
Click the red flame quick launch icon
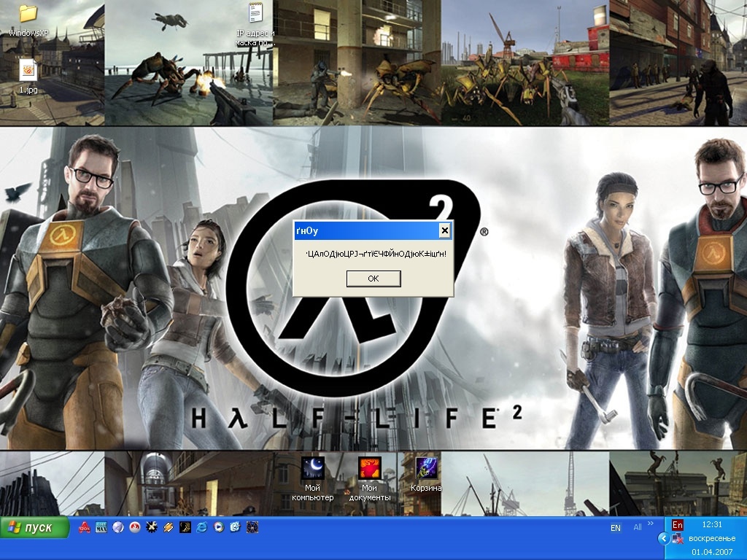pos(135,527)
